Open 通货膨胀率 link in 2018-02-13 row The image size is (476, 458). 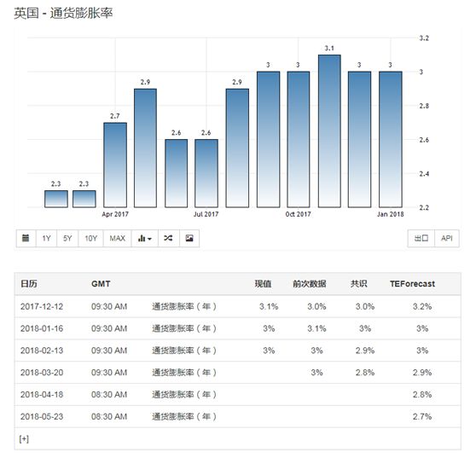[184, 351]
